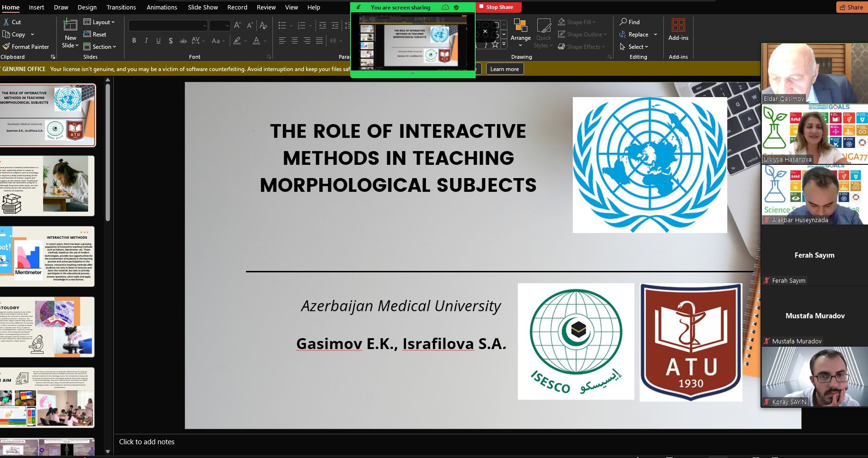Screen dimensions: 868x458
Task: Decrease list indent level icon
Action: (x=323, y=26)
